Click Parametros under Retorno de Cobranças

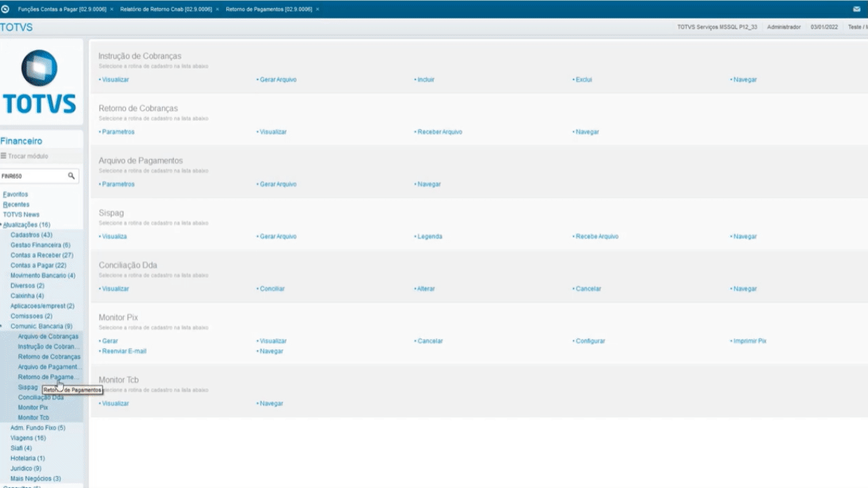click(117, 132)
